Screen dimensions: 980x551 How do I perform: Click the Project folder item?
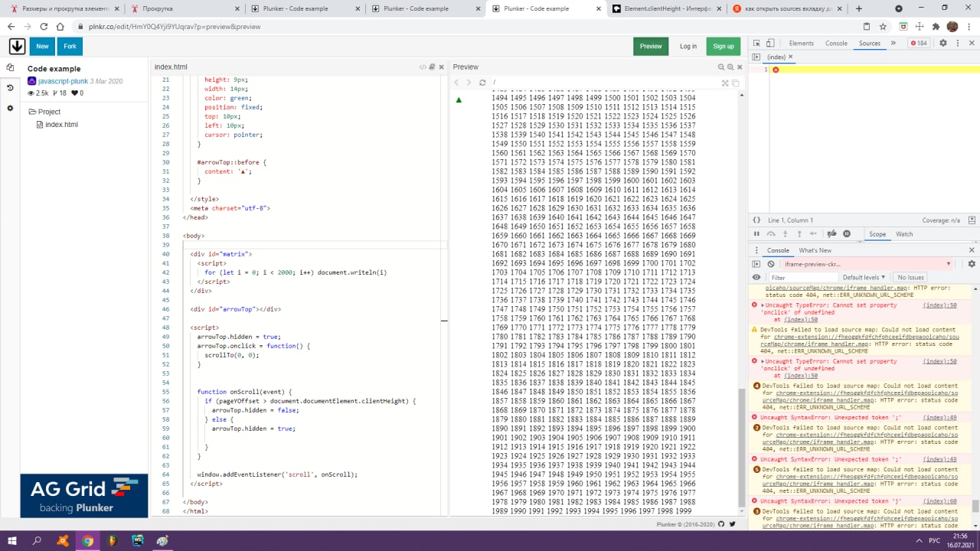(44, 112)
